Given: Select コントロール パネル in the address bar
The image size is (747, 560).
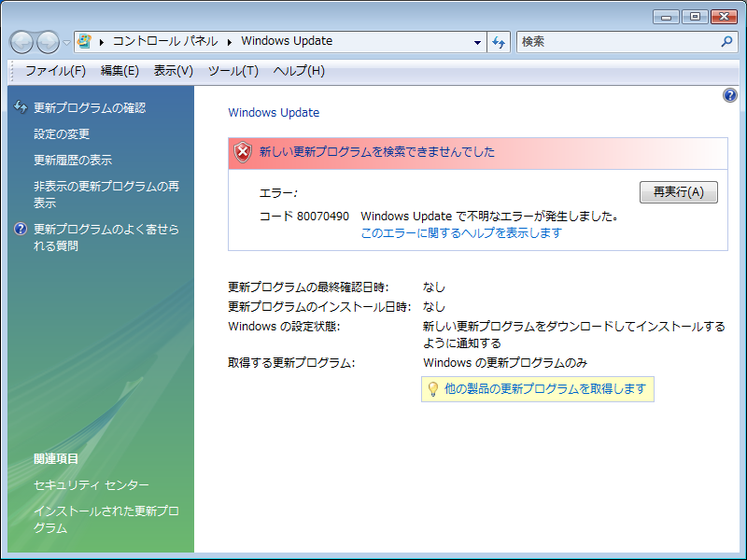Looking at the screenshot, I should coord(165,41).
